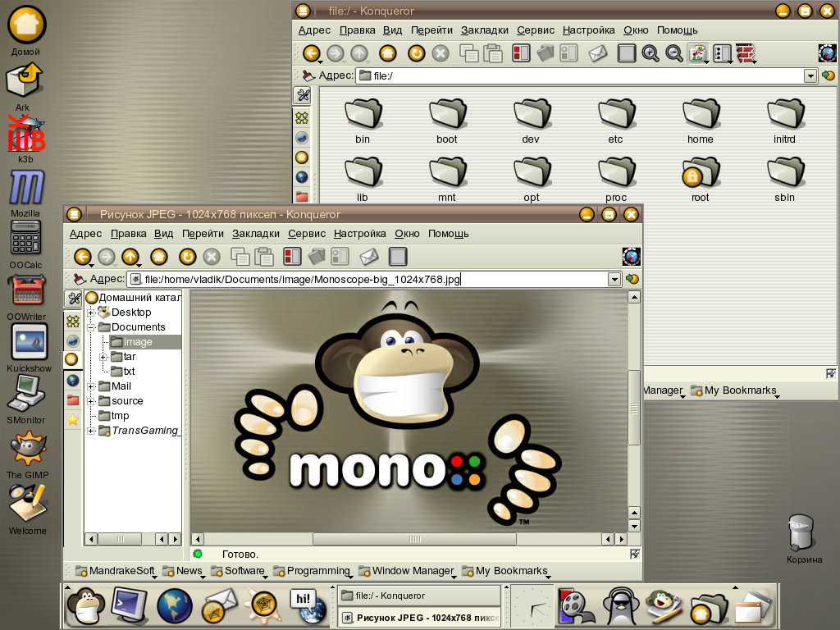Screen dimensions: 840x630
Task: Open Закладки menu in the JPEG Konqueror window
Action: (x=256, y=234)
